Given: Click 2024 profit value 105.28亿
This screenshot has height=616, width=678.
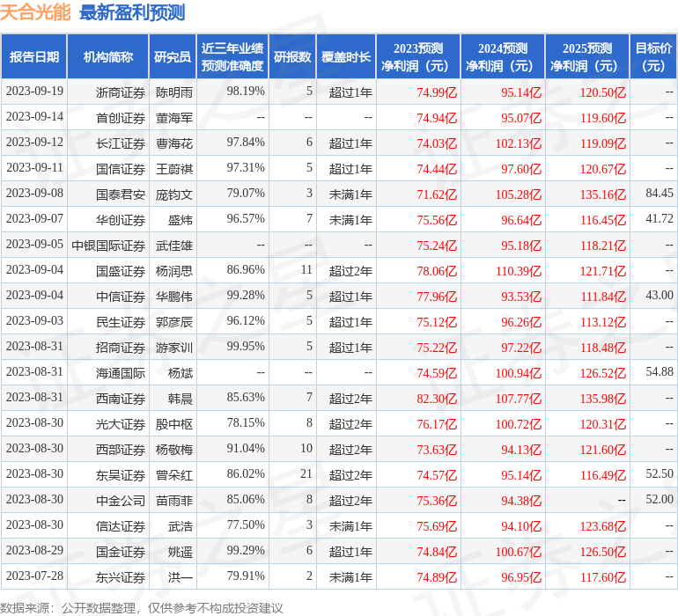Looking at the screenshot, I should 519,194.
